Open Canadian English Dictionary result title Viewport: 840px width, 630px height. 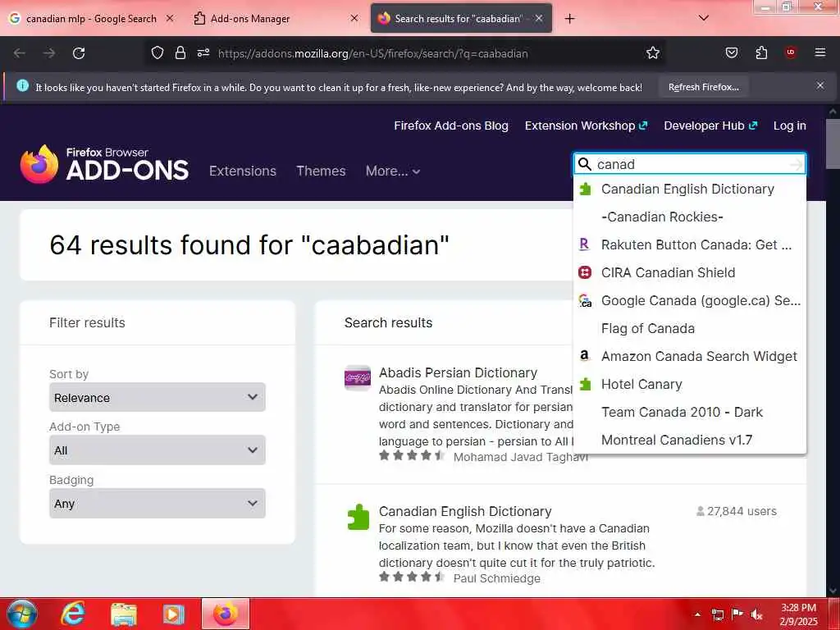pyautogui.click(x=465, y=511)
